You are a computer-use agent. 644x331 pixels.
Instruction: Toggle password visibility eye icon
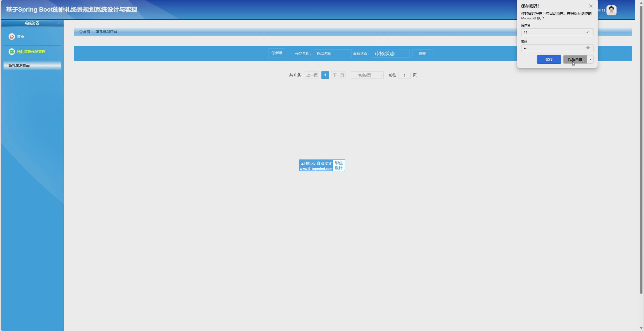click(588, 48)
